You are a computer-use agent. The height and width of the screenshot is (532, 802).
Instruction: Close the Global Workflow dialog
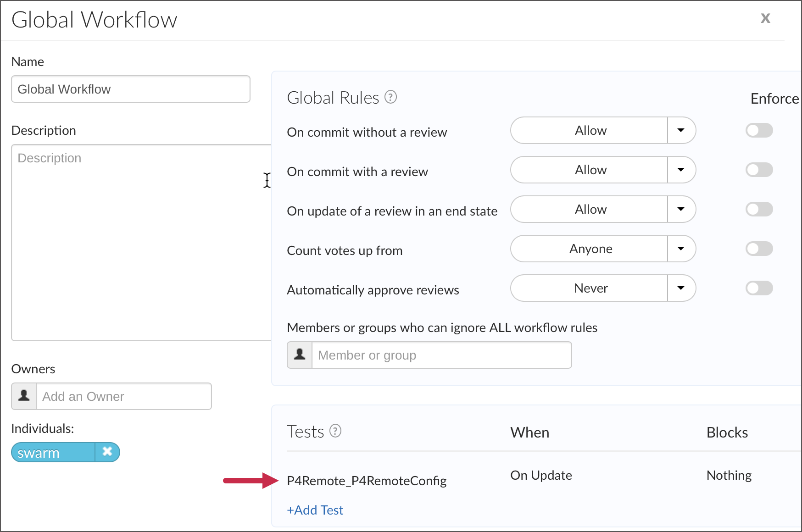[x=765, y=18]
